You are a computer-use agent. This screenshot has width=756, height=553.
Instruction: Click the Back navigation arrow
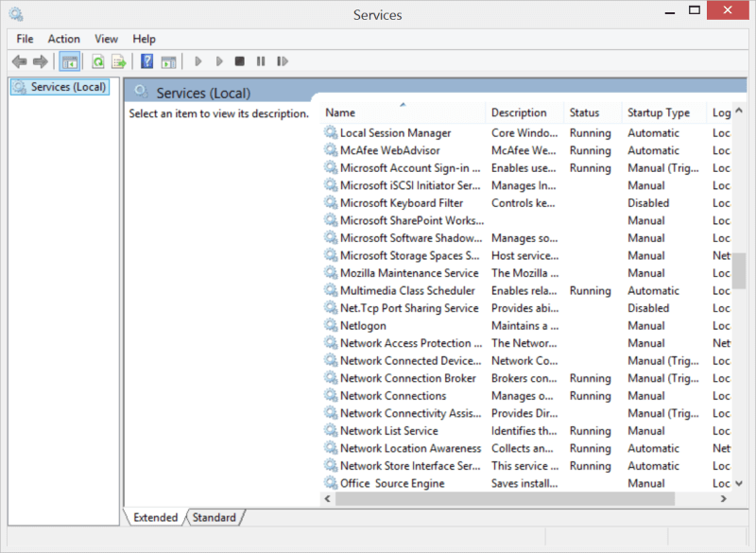20,60
